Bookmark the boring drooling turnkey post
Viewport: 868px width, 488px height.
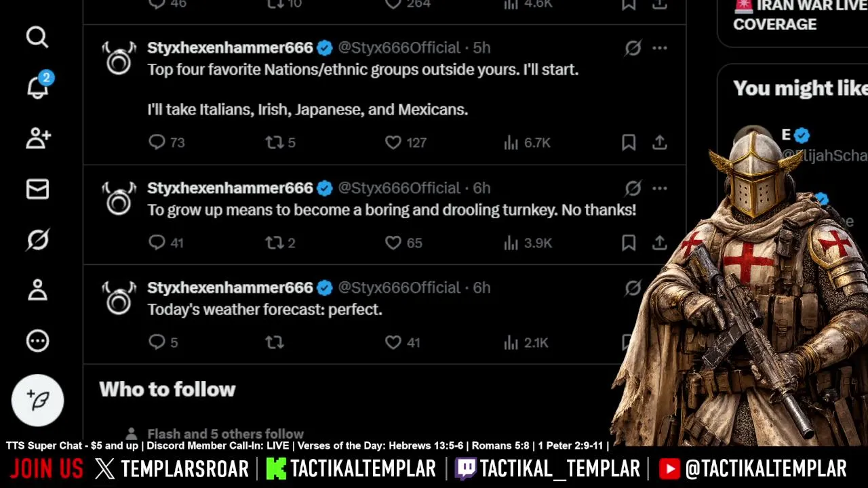pos(629,243)
